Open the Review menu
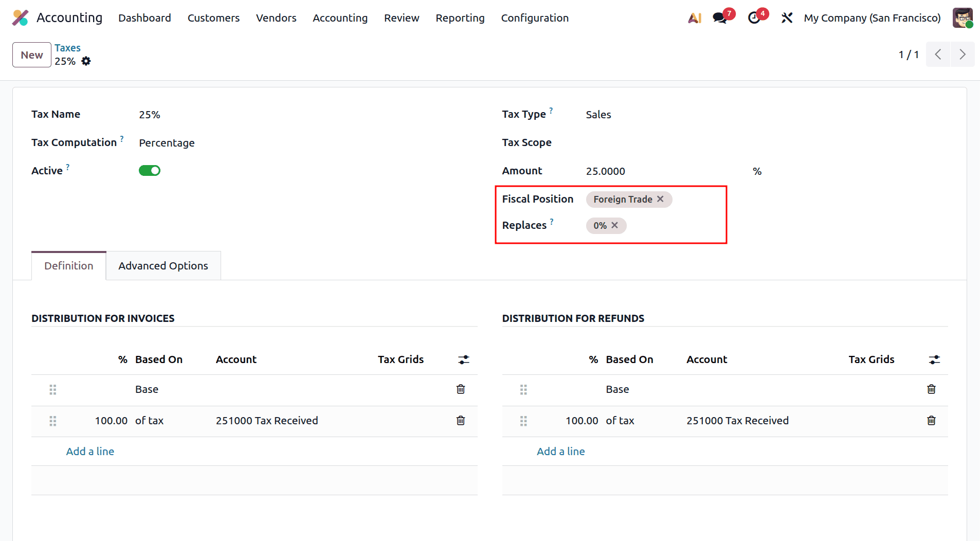Image resolution: width=980 pixels, height=541 pixels. tap(402, 18)
